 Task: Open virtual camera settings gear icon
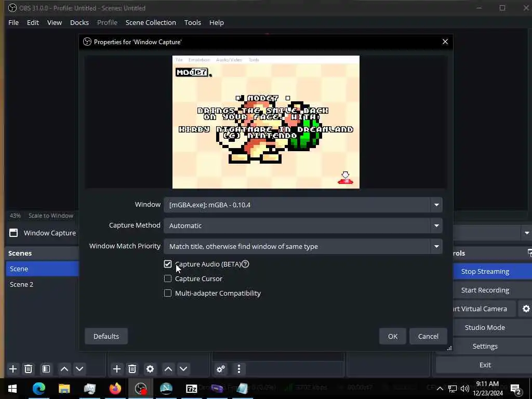click(526, 309)
